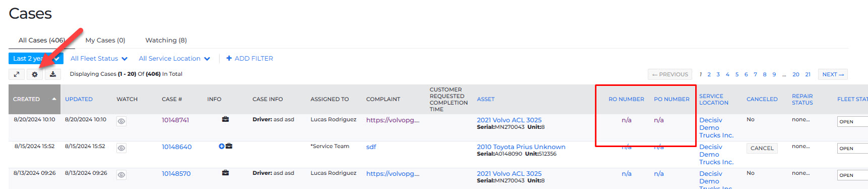Click the NEXT page button
This screenshot has width=868, height=189.
click(833, 74)
